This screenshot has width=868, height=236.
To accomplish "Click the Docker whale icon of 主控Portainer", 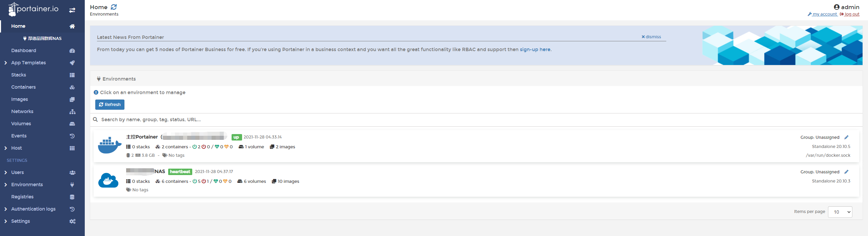I will pos(110,145).
